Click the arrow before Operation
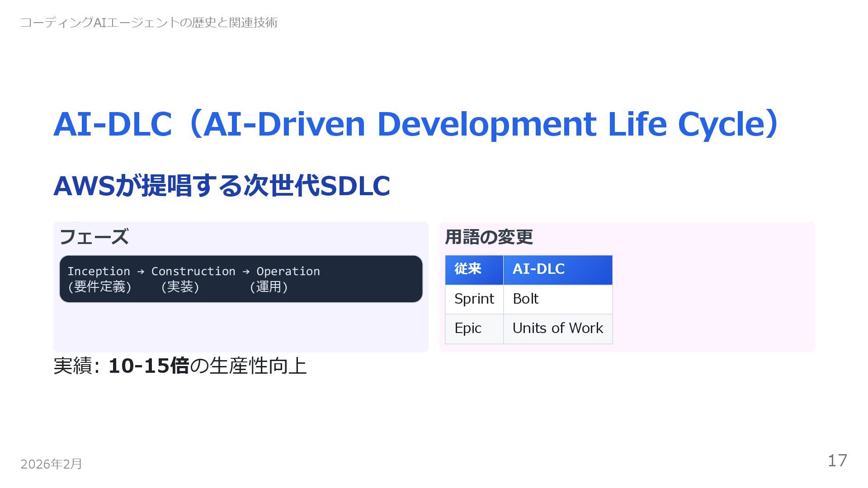This screenshot has height=488, width=868. 246,271
